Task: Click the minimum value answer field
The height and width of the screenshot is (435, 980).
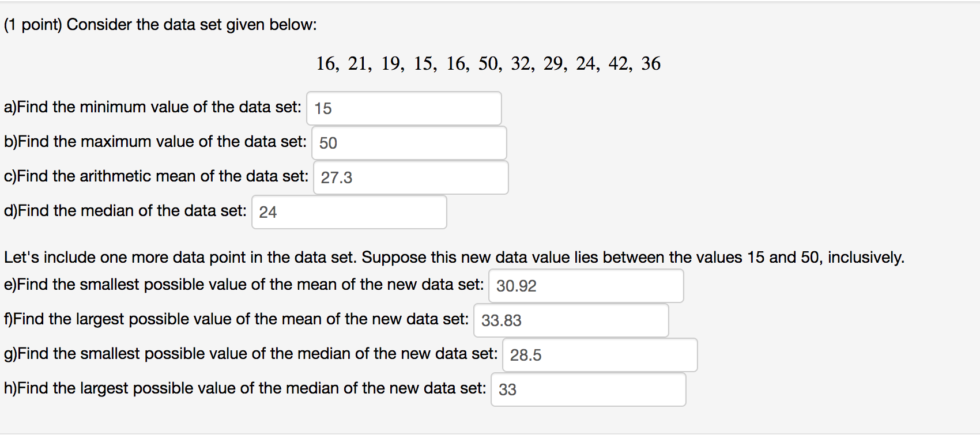Action: (x=404, y=108)
